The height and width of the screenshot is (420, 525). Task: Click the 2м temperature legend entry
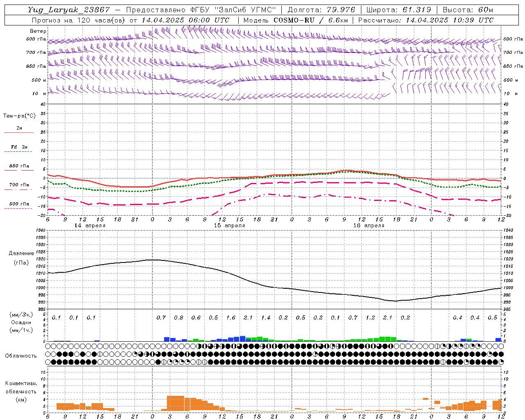(x=19, y=128)
